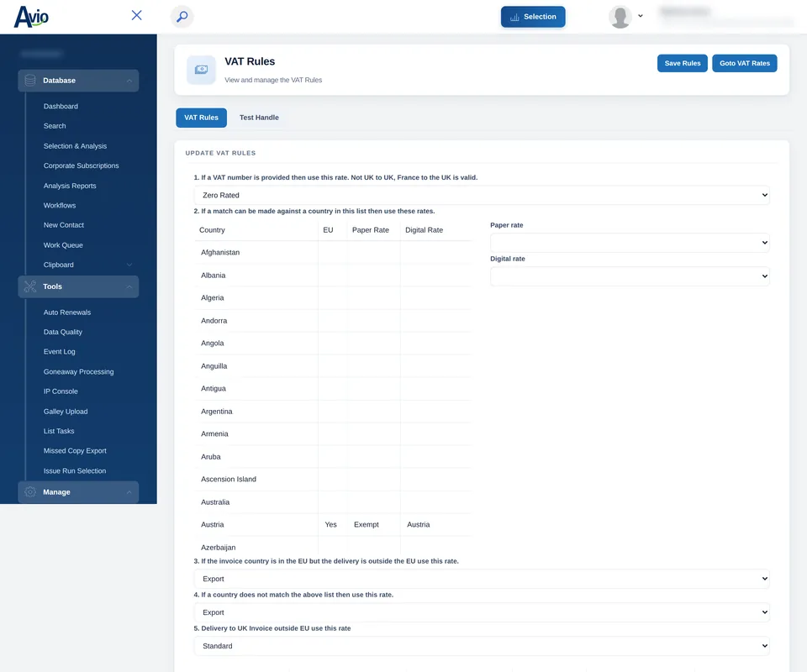Open search via the magnifier icon

[x=182, y=17]
